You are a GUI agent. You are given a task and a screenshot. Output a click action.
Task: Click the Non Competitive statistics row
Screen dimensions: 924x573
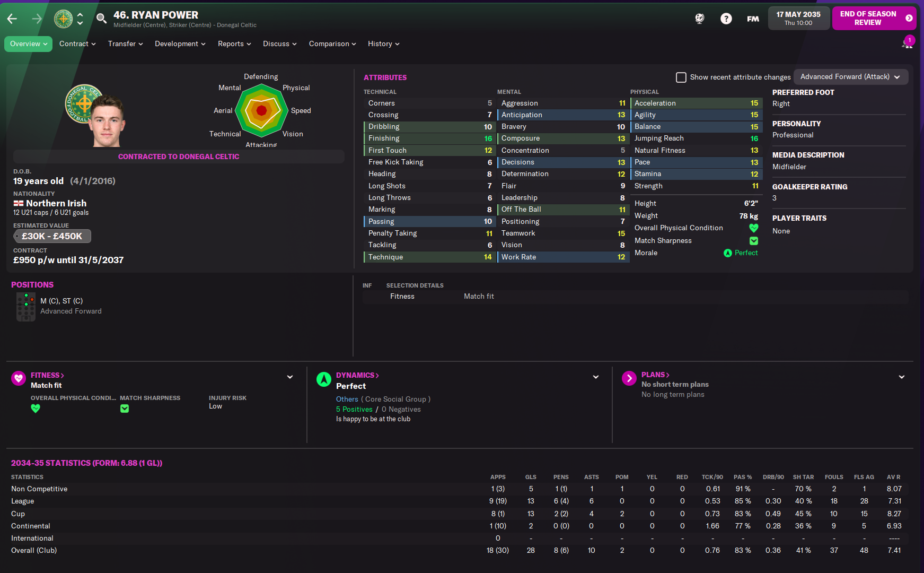(x=460, y=489)
